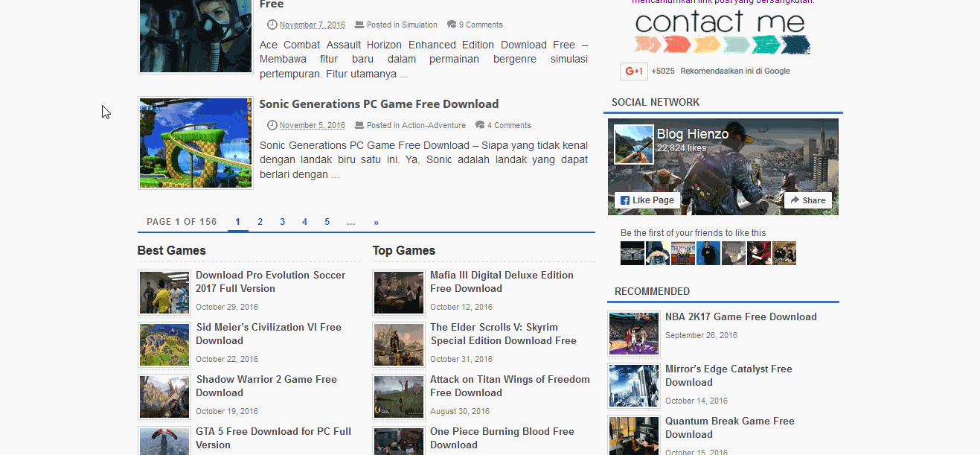The height and width of the screenshot is (455, 980).
Task: Click the Facebook Share button
Action: tap(808, 200)
